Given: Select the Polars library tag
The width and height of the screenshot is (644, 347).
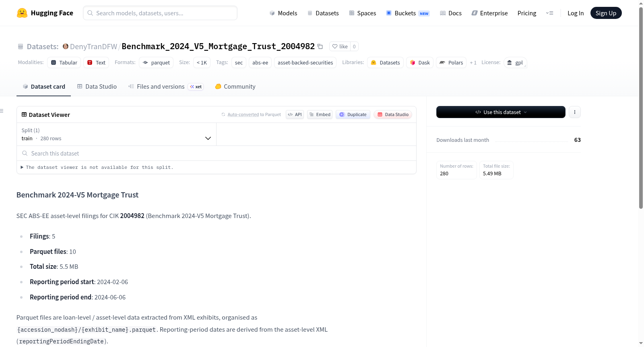Looking at the screenshot, I should coord(451,62).
